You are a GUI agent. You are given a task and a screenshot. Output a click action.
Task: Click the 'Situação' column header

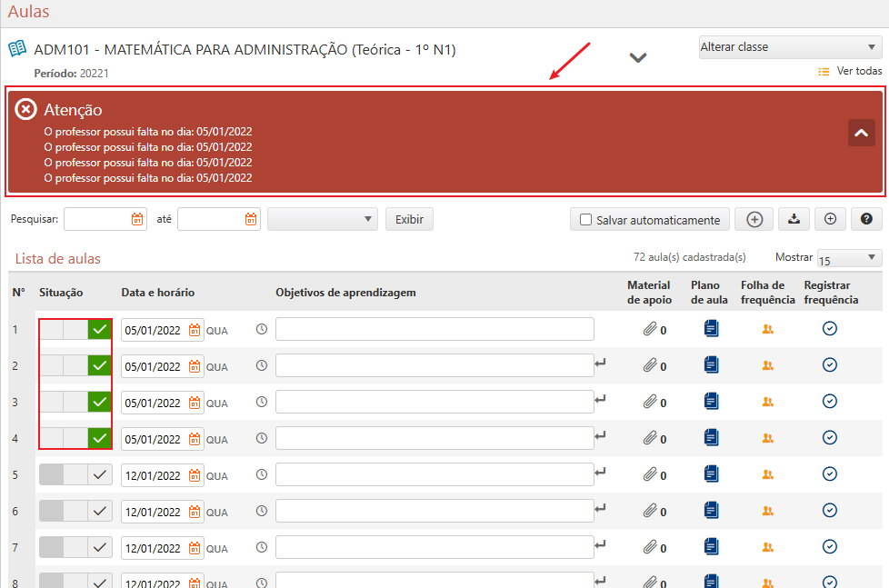tap(61, 293)
